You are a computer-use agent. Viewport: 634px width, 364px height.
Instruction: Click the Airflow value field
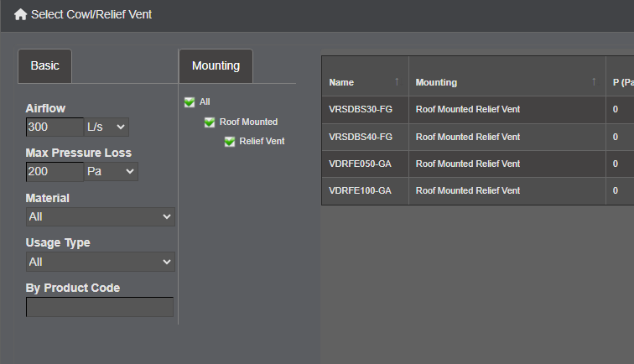click(55, 127)
